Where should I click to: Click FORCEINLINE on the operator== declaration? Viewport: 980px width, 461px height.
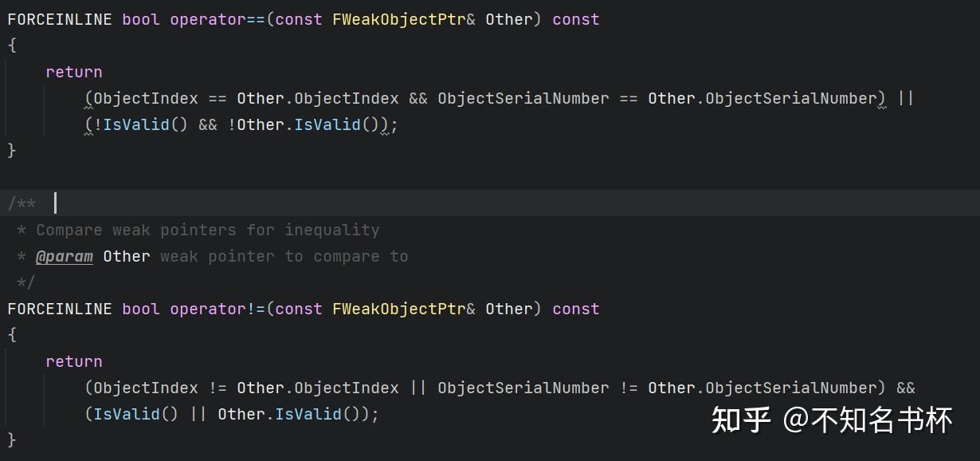(x=60, y=19)
